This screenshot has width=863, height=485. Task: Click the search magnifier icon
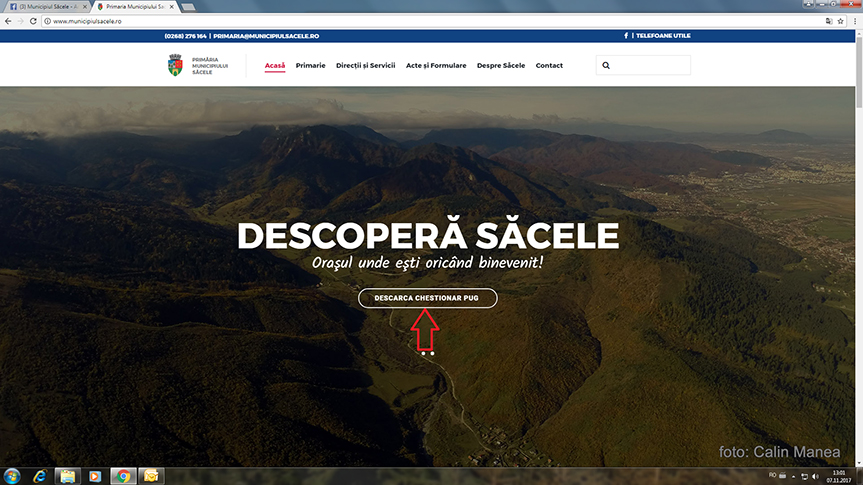[x=606, y=66]
